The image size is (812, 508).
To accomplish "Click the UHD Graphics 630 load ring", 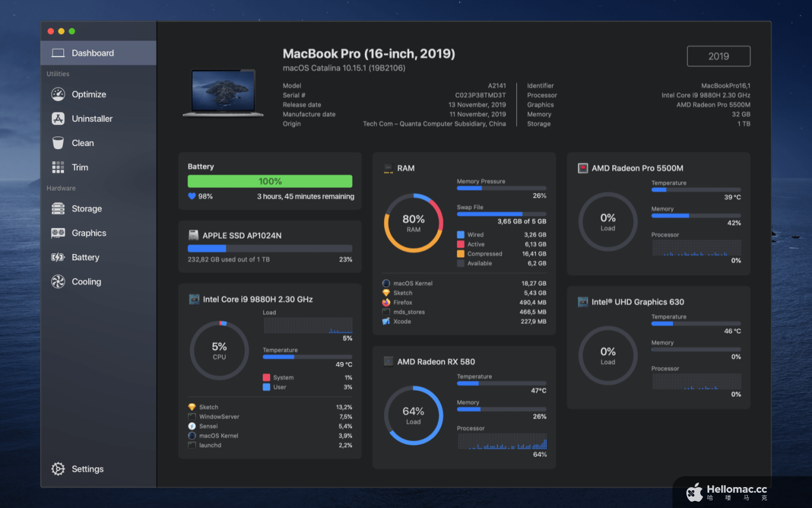I will tap(608, 356).
